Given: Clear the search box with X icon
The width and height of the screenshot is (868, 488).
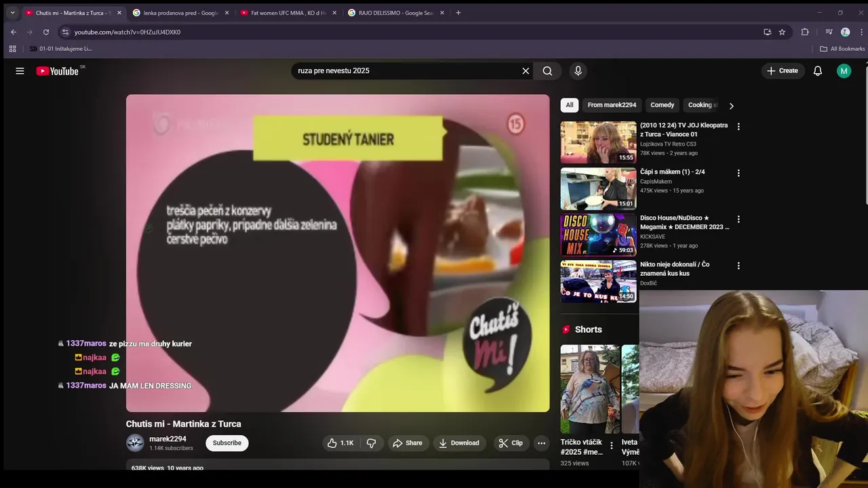Looking at the screenshot, I should click(526, 70).
